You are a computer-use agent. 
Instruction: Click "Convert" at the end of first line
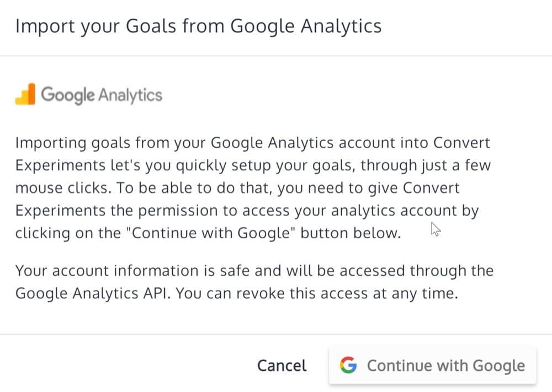(461, 143)
